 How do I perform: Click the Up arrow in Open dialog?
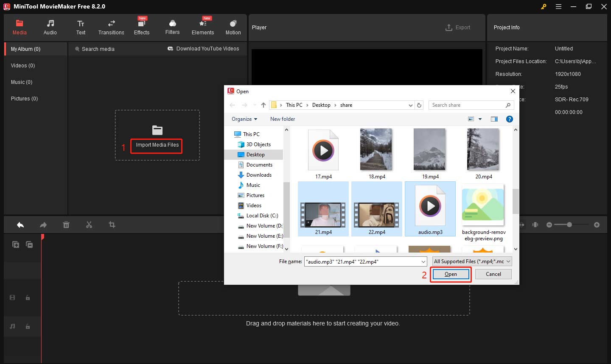pyautogui.click(x=263, y=105)
